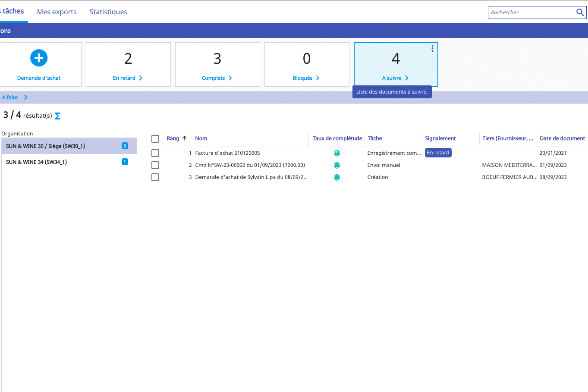Click the BOEUF FERMIER AUB... supplier cell
Viewport: 588px width, 392px height.
pos(509,177)
